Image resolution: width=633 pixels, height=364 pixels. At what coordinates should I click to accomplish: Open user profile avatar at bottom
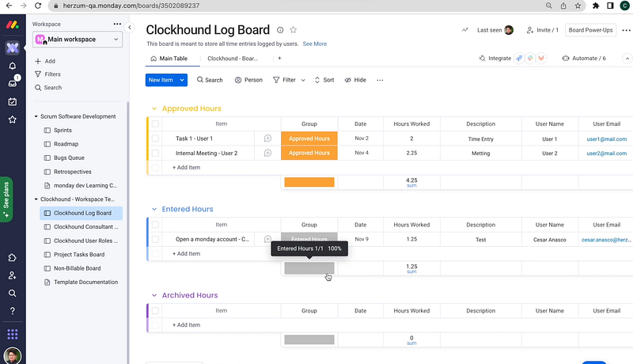[13, 356]
